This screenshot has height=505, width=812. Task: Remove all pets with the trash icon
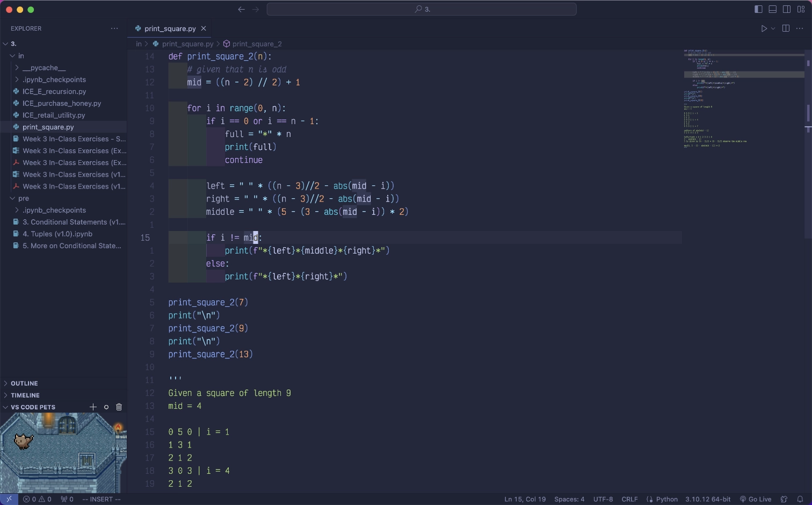119,407
